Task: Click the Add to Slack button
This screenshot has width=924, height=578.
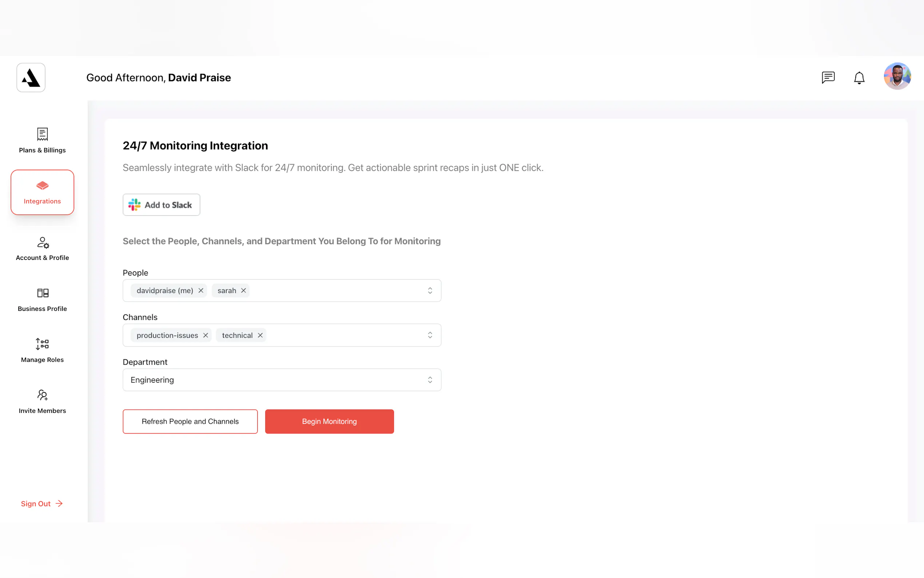Action: tap(161, 205)
